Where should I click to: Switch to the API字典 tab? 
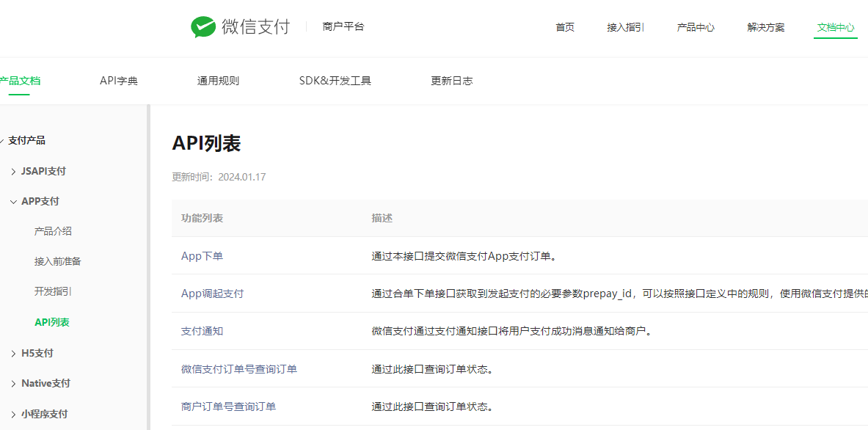click(x=118, y=81)
